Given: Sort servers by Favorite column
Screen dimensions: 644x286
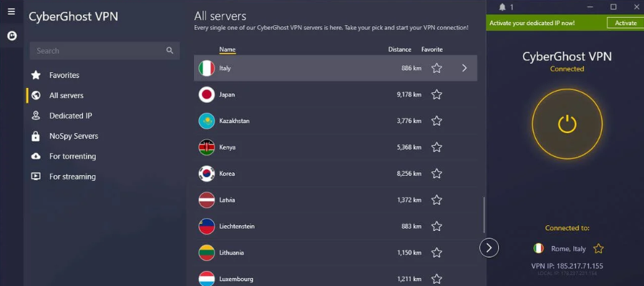Looking at the screenshot, I should pos(432,49).
